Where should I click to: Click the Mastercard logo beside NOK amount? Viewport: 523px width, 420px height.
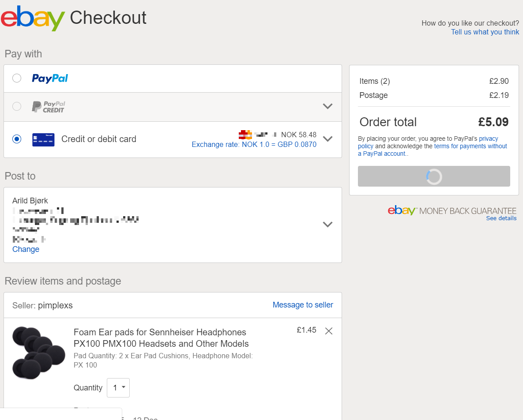(245, 135)
